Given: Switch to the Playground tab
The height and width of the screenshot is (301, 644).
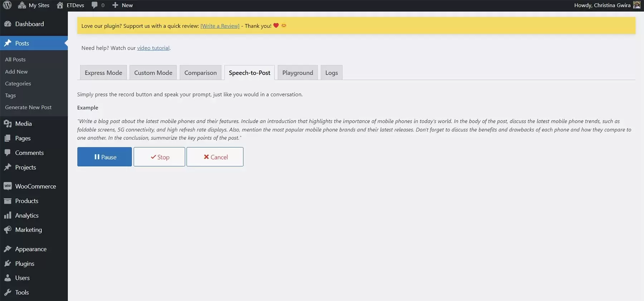Looking at the screenshot, I should click(x=298, y=73).
